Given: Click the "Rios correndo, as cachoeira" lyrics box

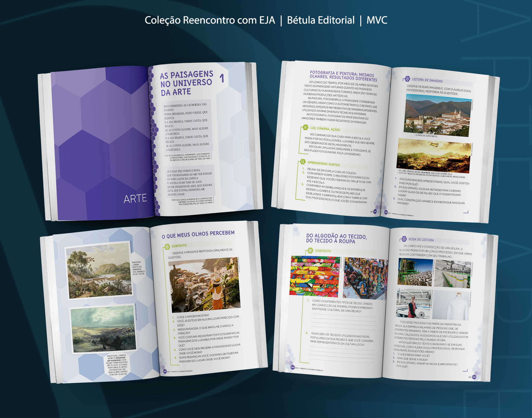Looking at the screenshot, I should click(187, 127).
